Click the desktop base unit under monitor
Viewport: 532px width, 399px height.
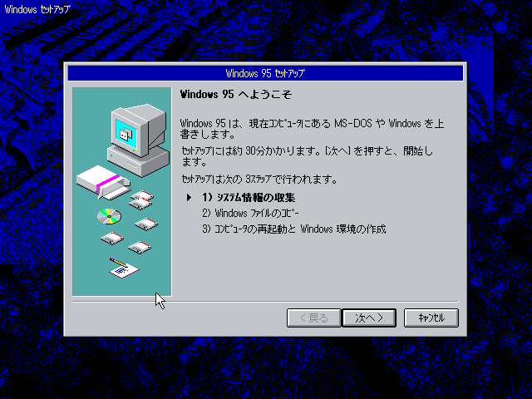pyautogui.click(x=139, y=160)
